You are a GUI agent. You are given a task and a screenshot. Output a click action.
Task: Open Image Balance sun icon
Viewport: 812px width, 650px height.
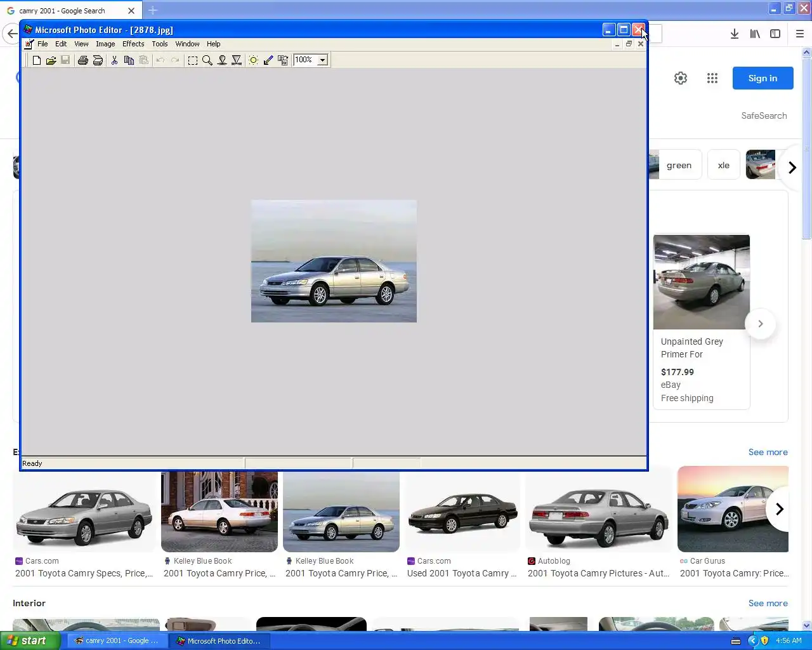point(253,60)
